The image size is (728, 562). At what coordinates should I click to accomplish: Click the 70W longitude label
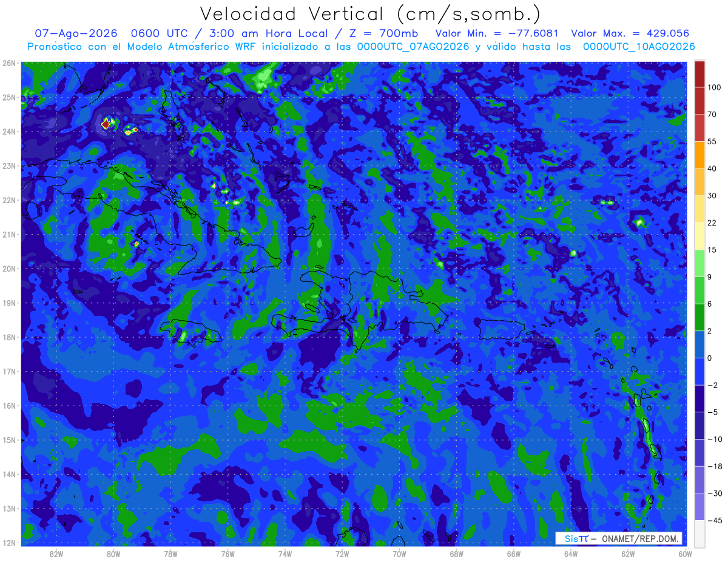399,554
